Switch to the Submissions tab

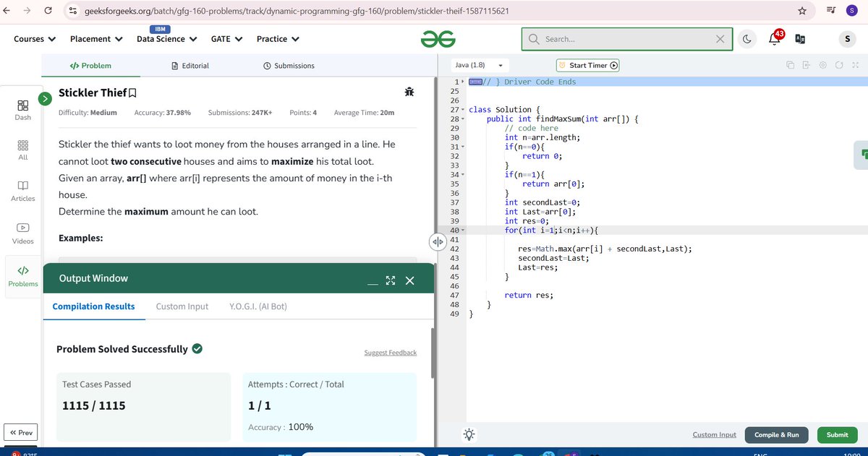289,66
